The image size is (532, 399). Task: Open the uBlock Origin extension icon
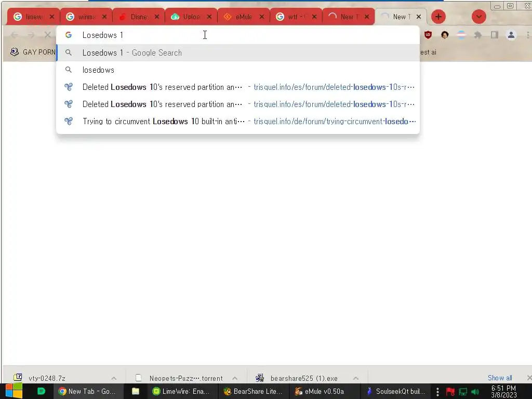pos(428,35)
